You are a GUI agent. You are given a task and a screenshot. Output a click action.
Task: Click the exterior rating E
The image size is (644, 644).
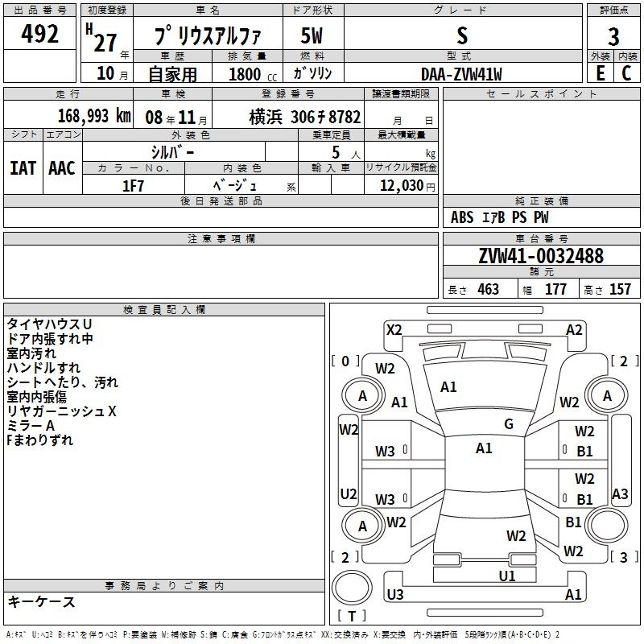[601, 73]
